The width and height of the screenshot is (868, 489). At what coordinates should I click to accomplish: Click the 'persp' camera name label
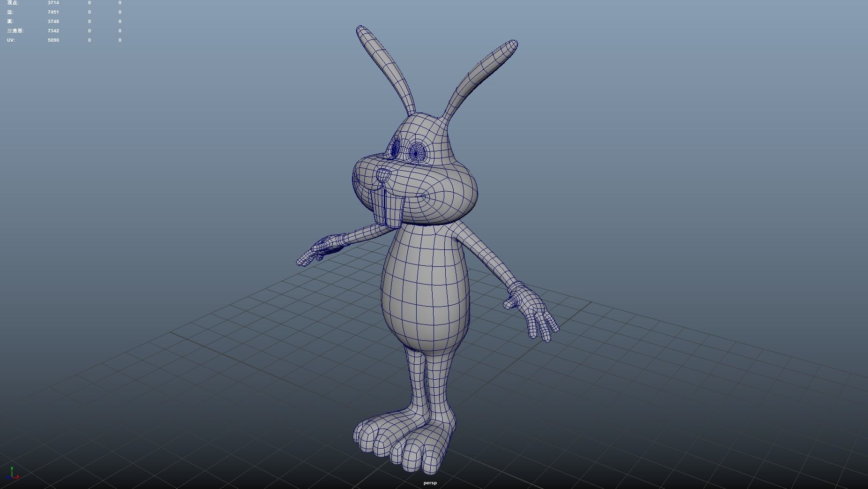(x=430, y=483)
